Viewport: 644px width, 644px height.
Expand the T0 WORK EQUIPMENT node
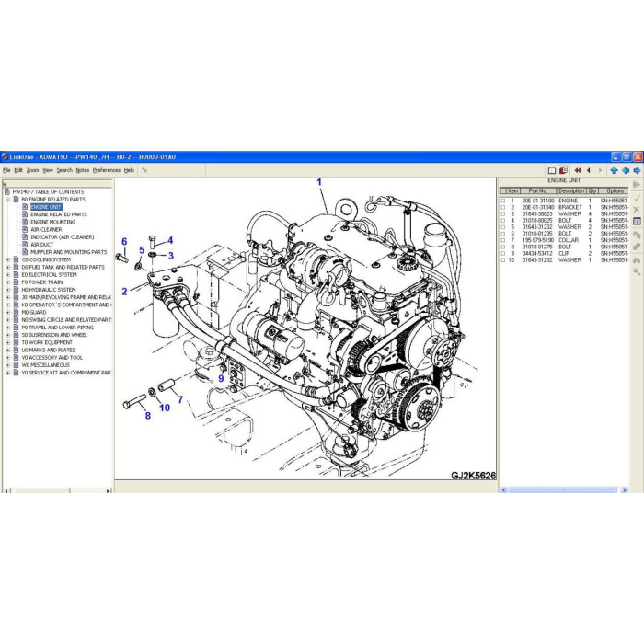7,342
